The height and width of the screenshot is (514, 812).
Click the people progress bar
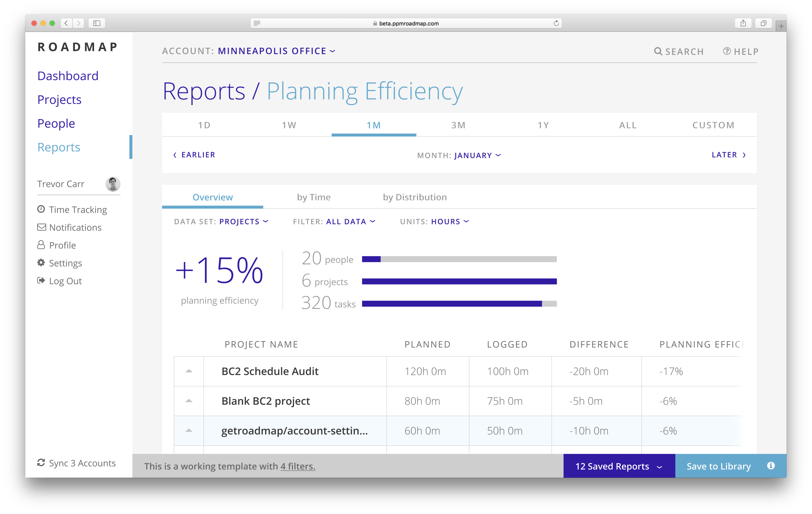tap(459, 259)
